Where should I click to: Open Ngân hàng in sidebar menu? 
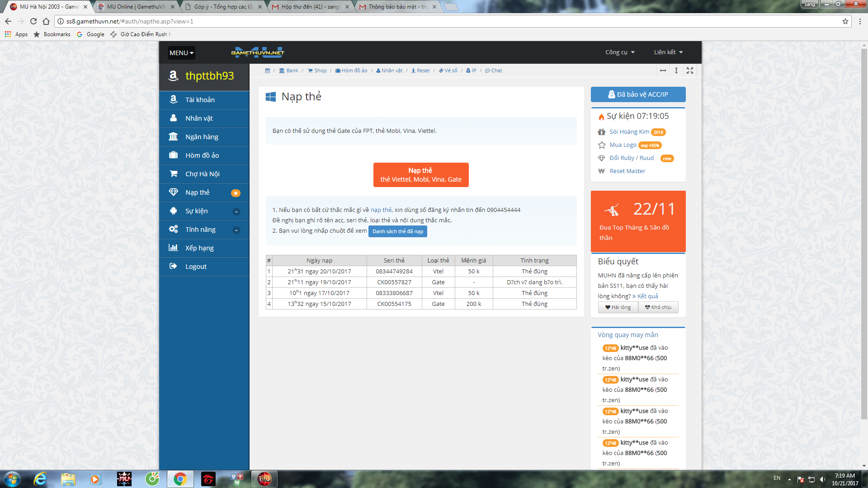202,137
